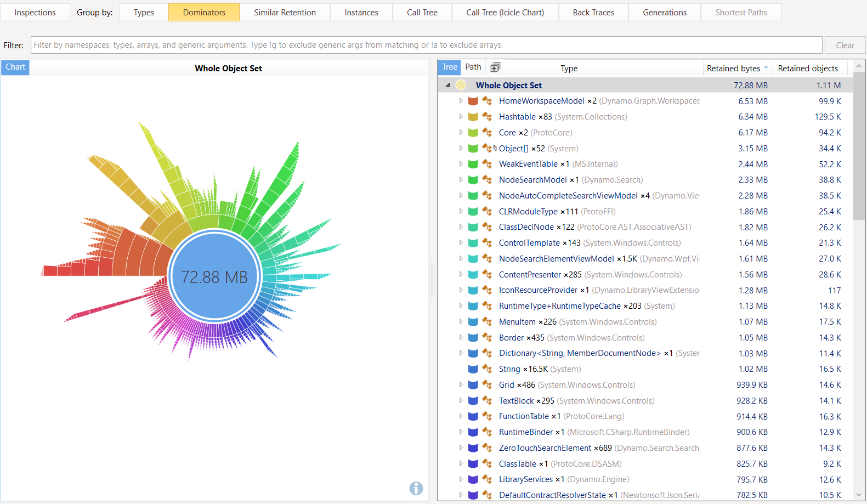Expand the Hashtable ×83 tree node
Screen dimensions: 867x504
click(461, 117)
